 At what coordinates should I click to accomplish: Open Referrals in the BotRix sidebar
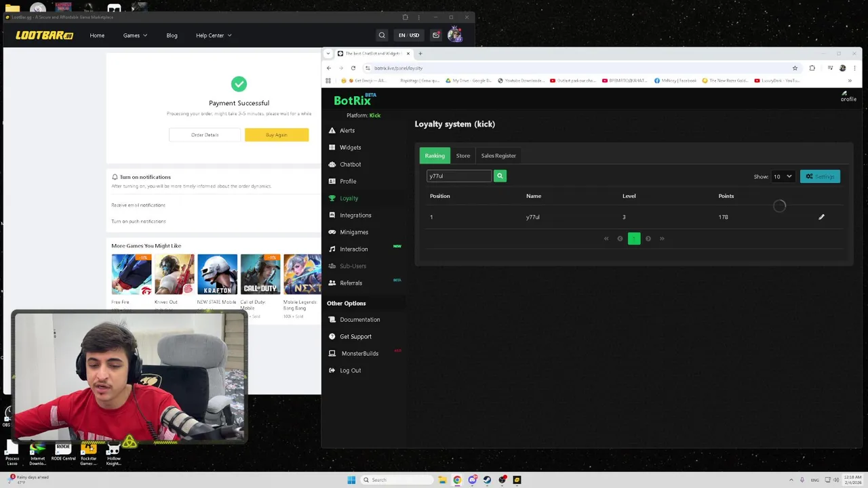coord(345,283)
